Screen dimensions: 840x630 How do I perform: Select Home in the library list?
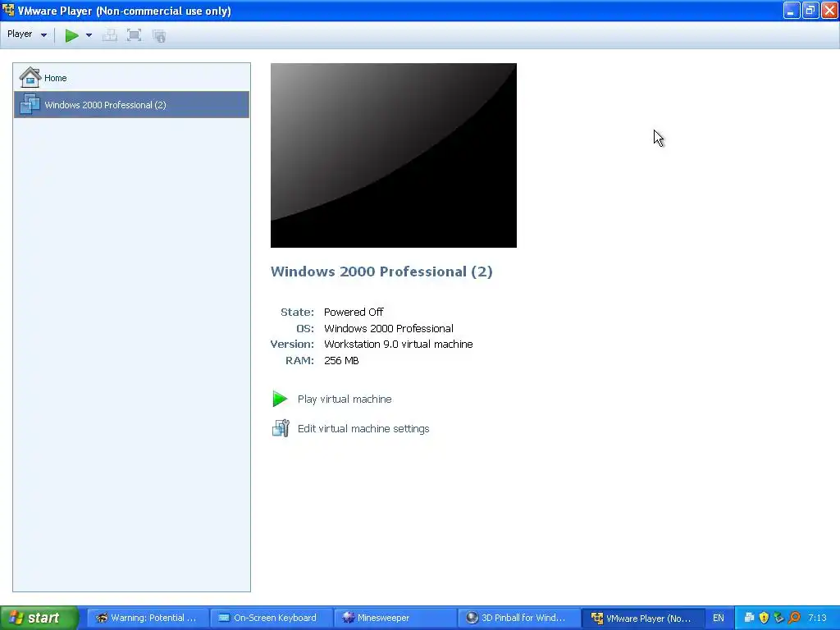pyautogui.click(x=131, y=78)
